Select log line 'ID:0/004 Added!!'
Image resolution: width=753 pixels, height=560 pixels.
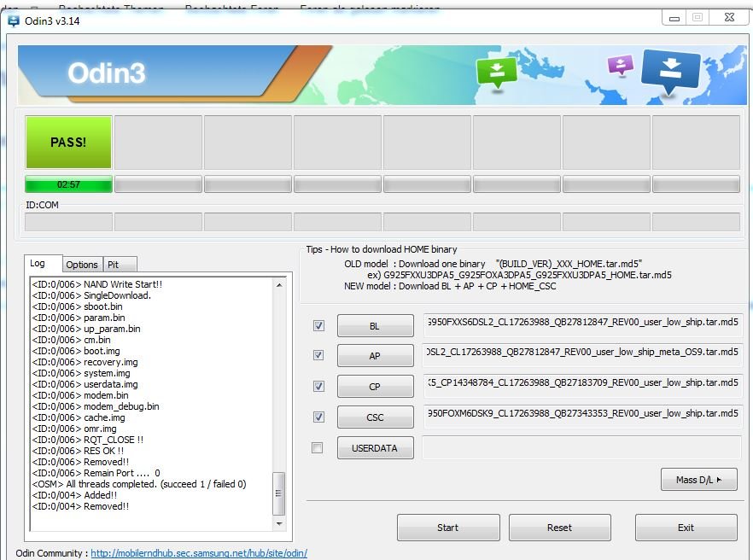pyautogui.click(x=74, y=495)
